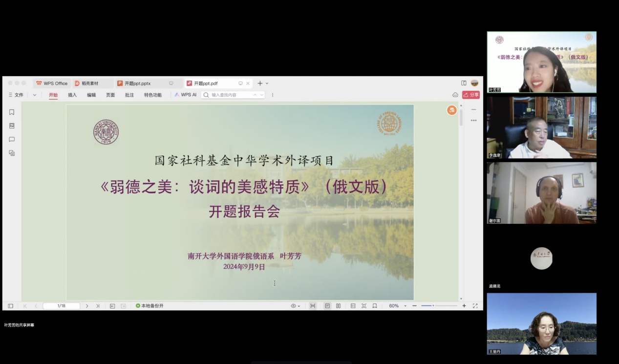Open the page thumbnails panel icon
The width and height of the screenshot is (619, 364).
pyautogui.click(x=12, y=126)
